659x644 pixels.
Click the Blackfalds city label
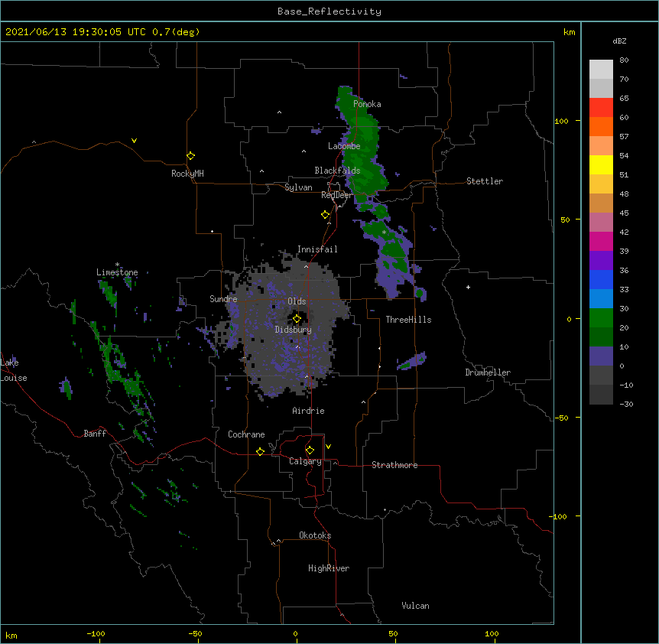point(337,171)
